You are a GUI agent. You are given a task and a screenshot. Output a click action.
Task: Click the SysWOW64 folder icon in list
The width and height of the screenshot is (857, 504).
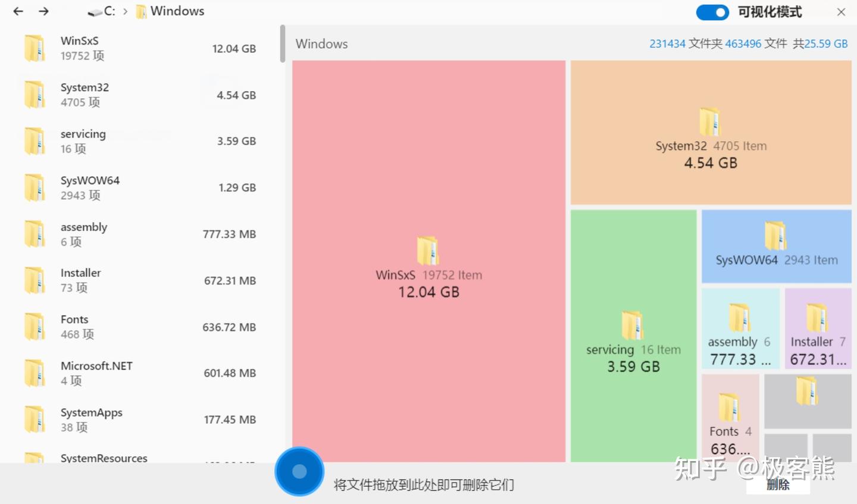[35, 187]
